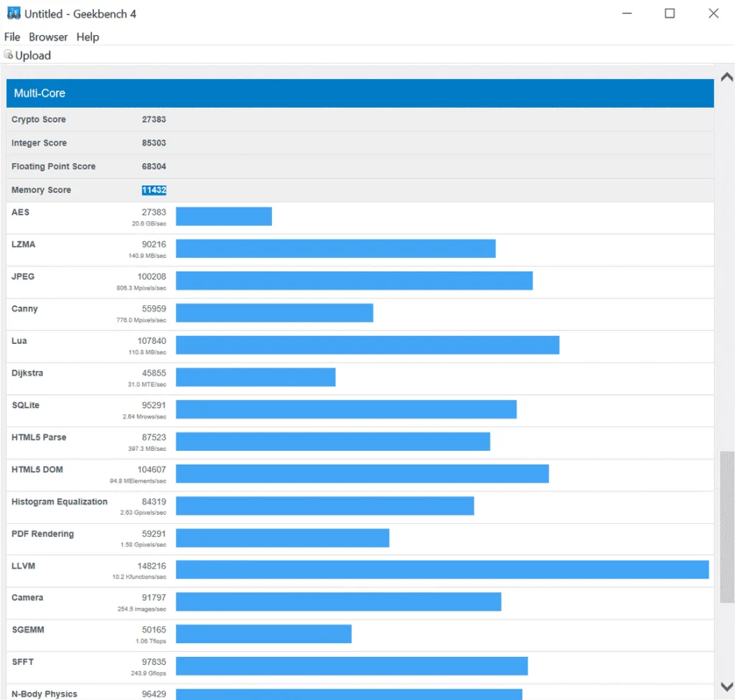The height and width of the screenshot is (700, 735).
Task: Click the Canny benchmark label
Action: pos(24,309)
